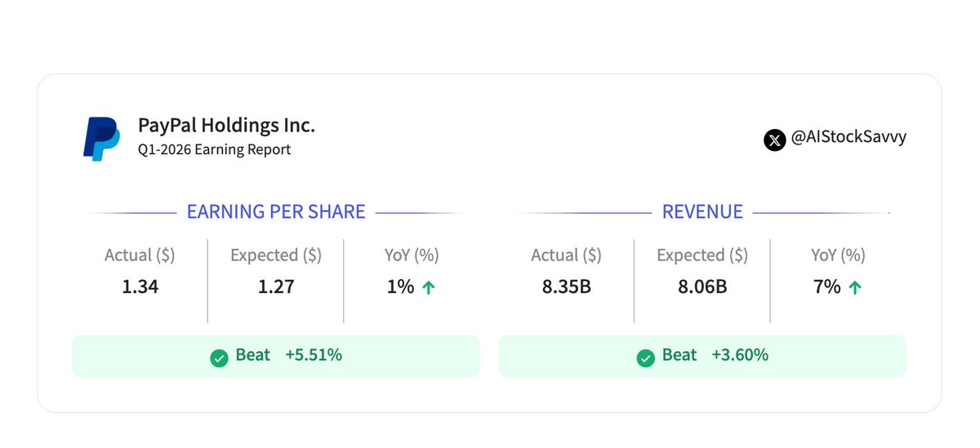The height and width of the screenshot is (448, 980).
Task: Click the EPS Beat +5.51% banner
Action: pyautogui.click(x=276, y=356)
